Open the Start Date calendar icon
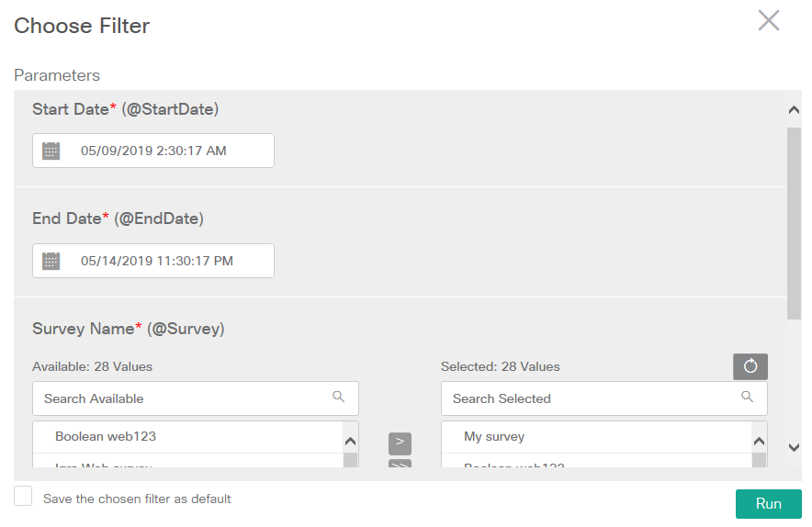 click(51, 151)
